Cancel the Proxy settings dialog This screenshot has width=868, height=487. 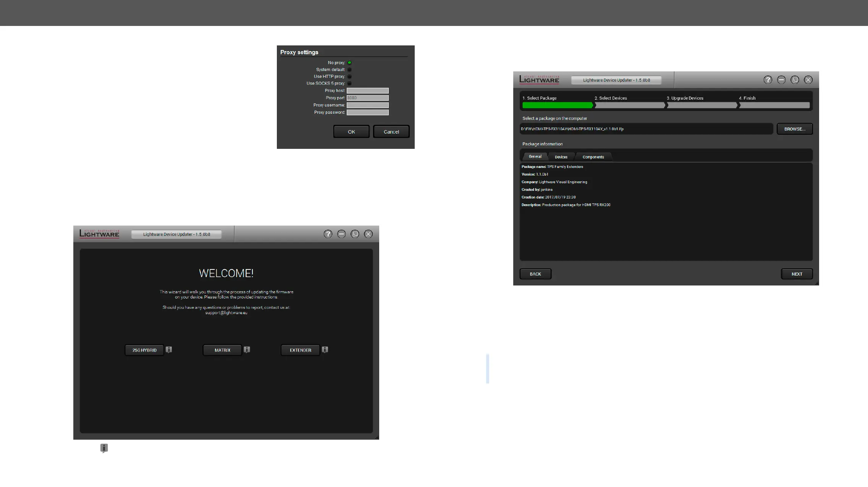tap(391, 132)
